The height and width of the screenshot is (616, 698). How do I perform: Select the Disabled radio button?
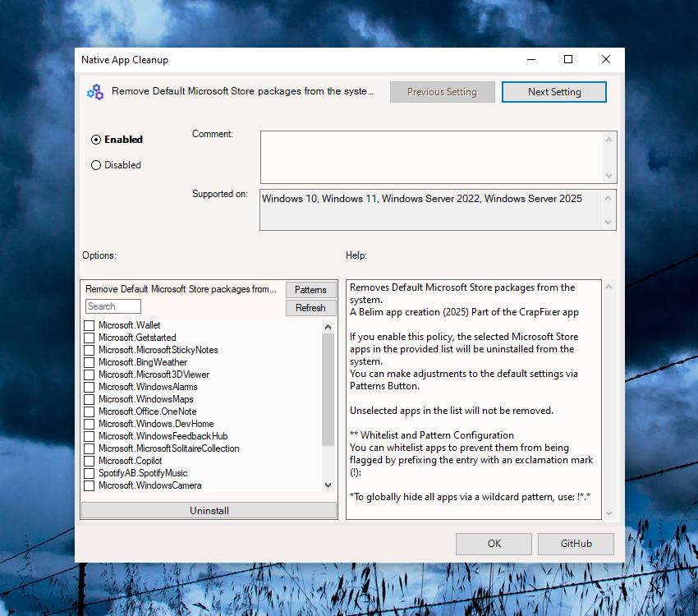point(96,165)
